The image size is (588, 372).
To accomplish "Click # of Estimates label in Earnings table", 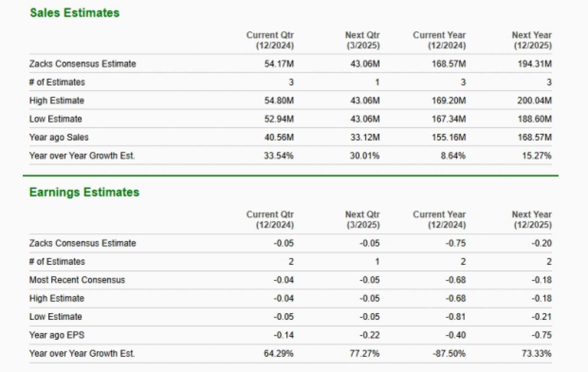I will pos(57,261).
